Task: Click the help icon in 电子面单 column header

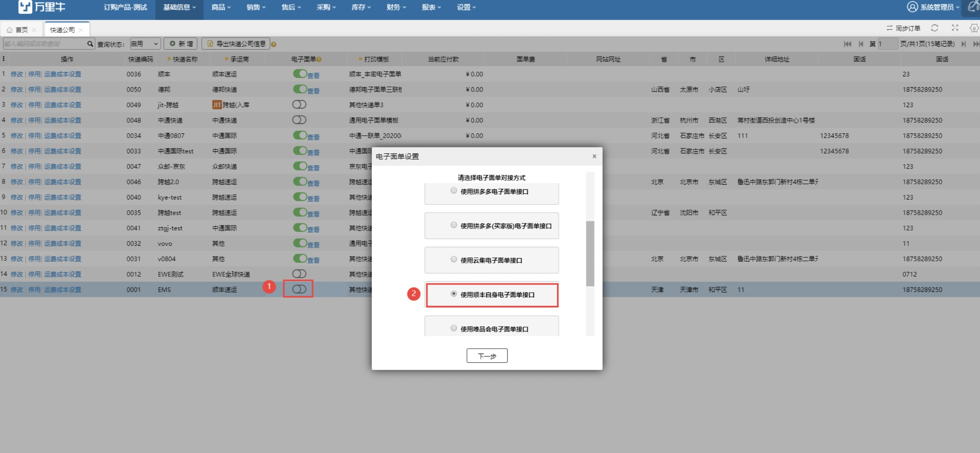Action: [x=319, y=59]
